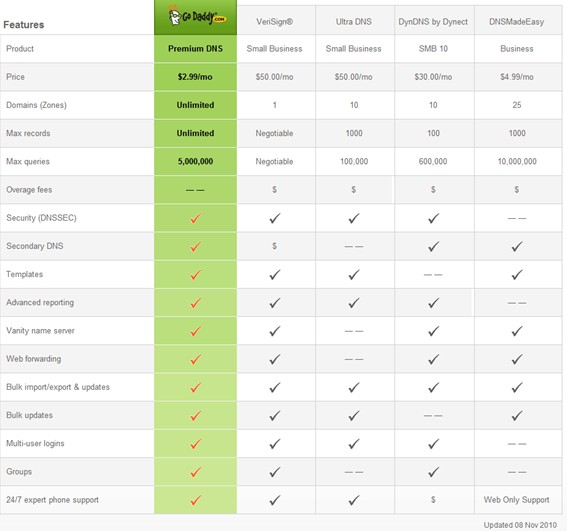567x531 pixels.
Task: Click DynDNS dollar sign in phone support row
Action: point(433,500)
